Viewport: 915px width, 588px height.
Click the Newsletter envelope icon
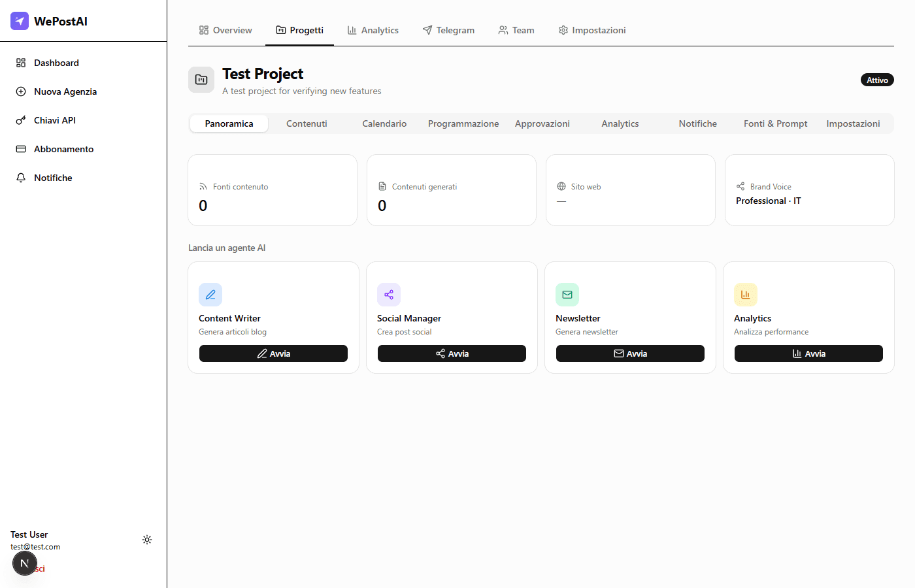pyautogui.click(x=567, y=295)
